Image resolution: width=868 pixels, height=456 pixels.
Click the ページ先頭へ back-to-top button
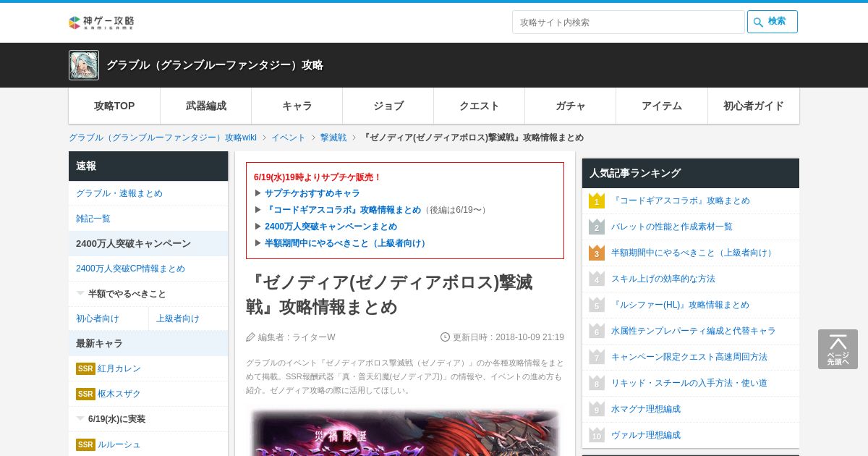[838, 350]
